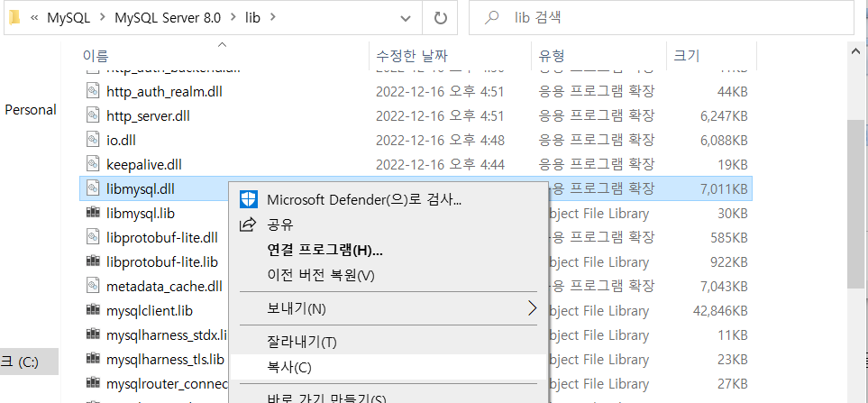The width and height of the screenshot is (868, 403).
Task: Click the 6,247KB size of http_server.dll
Action: [x=724, y=116]
